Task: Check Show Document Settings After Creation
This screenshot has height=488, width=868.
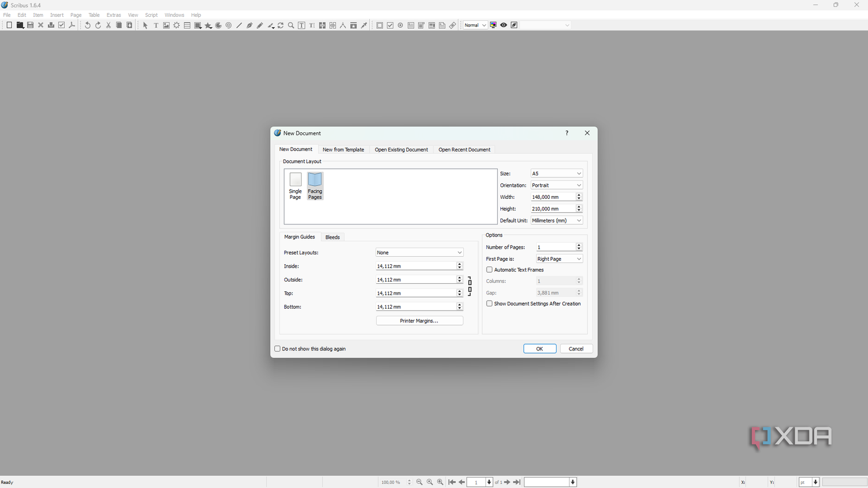Action: coord(490,304)
